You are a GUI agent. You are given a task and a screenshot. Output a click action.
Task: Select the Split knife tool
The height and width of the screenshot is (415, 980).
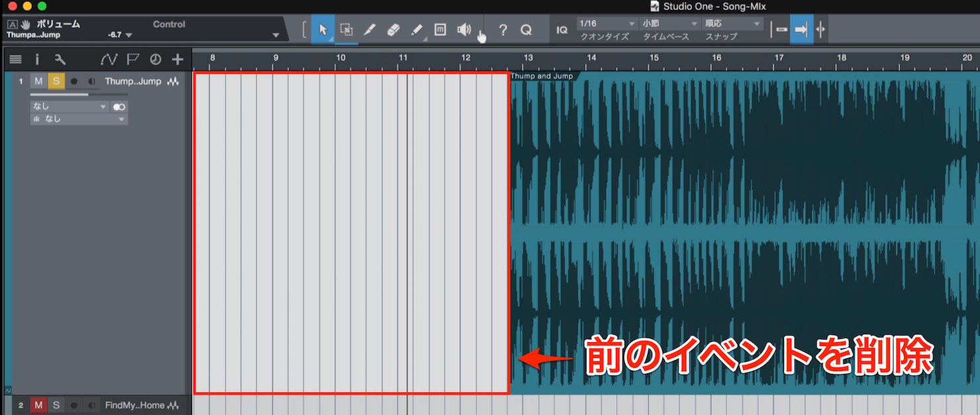tap(369, 30)
